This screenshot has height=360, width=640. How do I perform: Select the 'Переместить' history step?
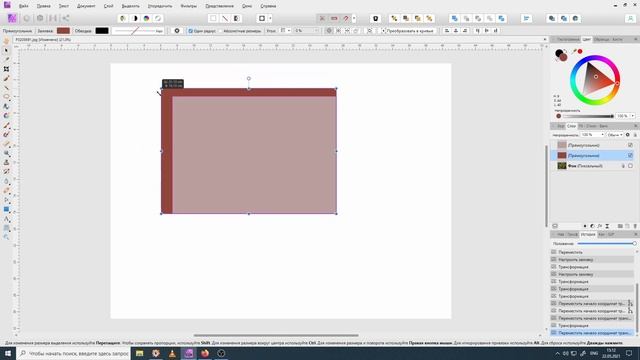coord(592,252)
